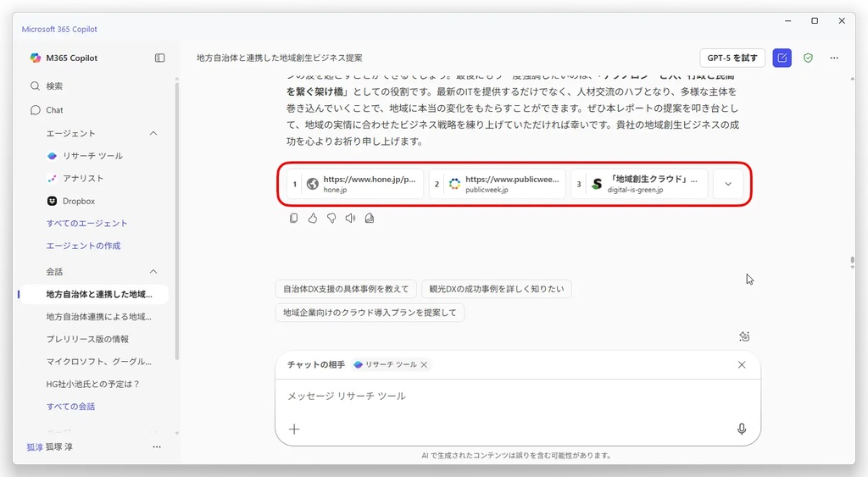Screen dimensions: 868x477
Task: Open conversation マイクロソフト、グーグル...
Action: 98,361
